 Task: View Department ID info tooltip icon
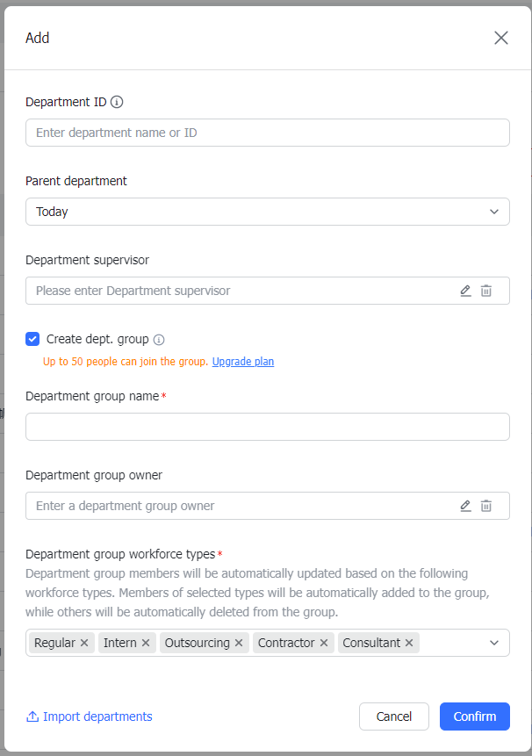click(x=117, y=102)
